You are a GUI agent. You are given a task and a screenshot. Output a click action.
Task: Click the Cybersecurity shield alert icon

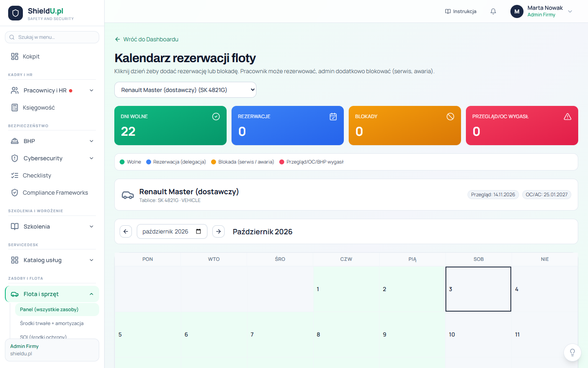[x=15, y=158]
